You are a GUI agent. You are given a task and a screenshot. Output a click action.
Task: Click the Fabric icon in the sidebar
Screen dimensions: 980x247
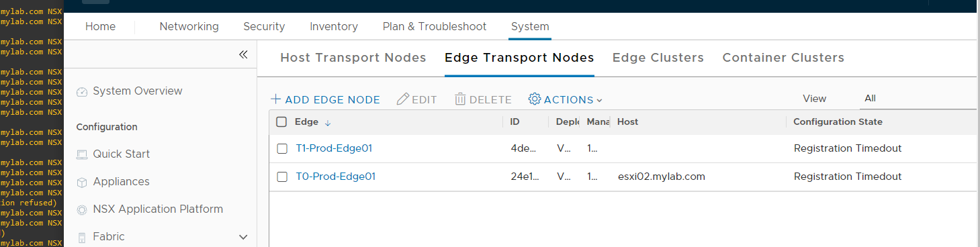82,238
